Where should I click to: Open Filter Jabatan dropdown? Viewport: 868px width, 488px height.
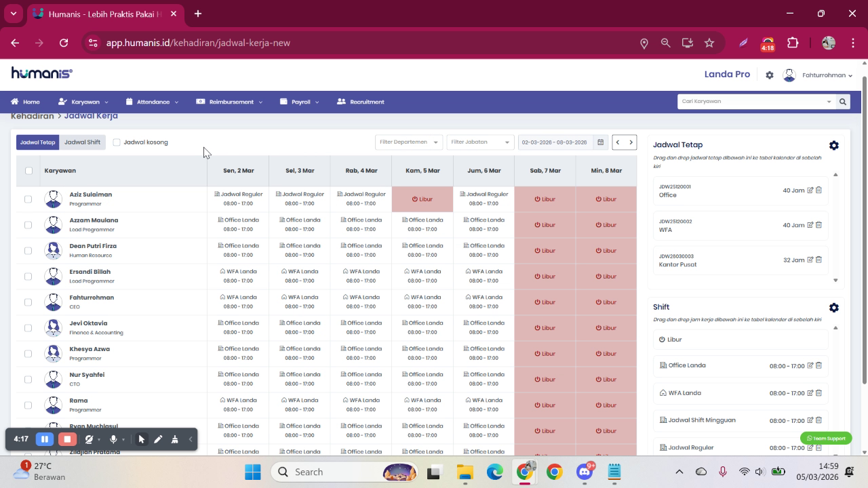tap(480, 142)
